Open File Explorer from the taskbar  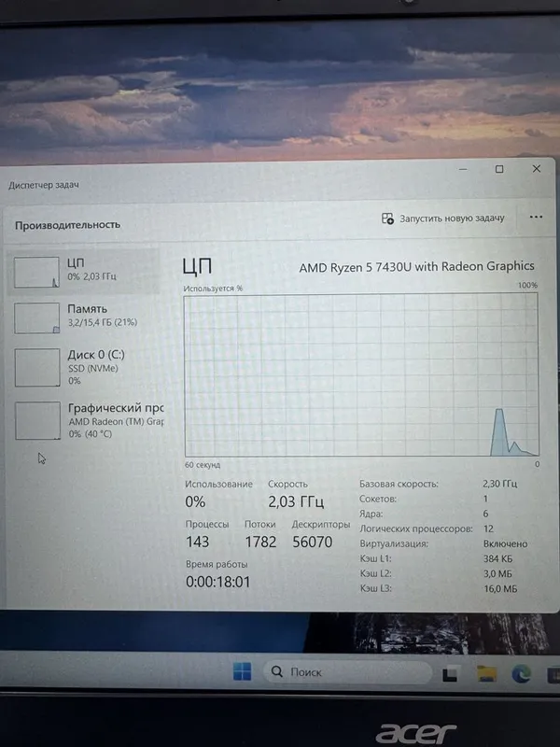point(486,673)
